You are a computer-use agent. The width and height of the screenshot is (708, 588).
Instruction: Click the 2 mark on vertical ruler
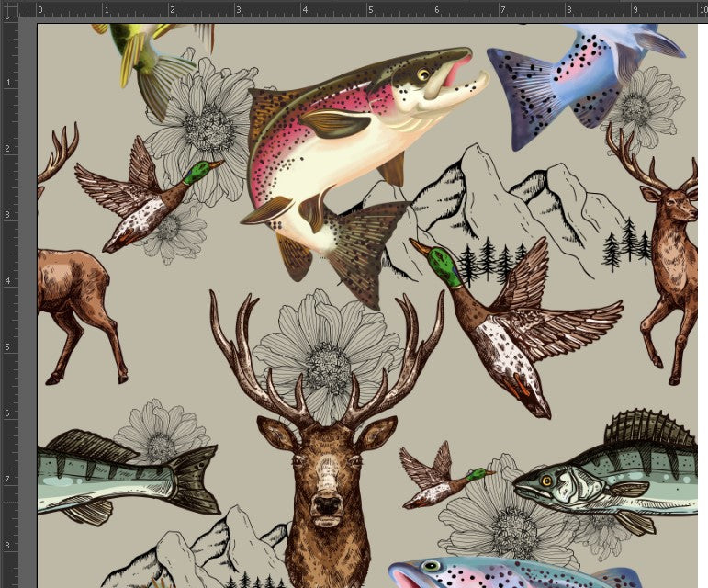tap(7, 149)
